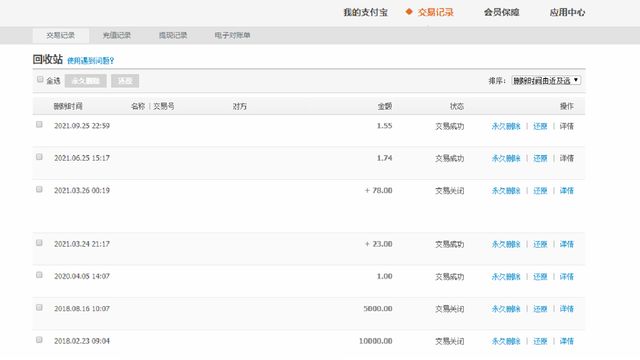
Task: Select the orange 交易记录 top navigation item
Action: click(x=436, y=12)
